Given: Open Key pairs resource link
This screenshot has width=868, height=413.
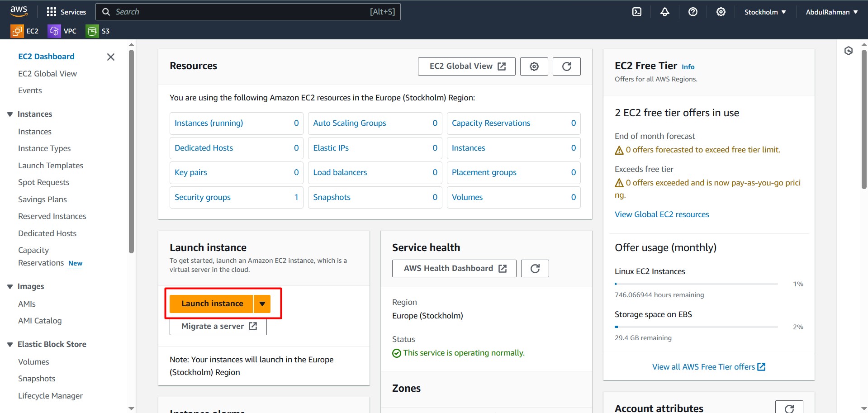Looking at the screenshot, I should [191, 172].
